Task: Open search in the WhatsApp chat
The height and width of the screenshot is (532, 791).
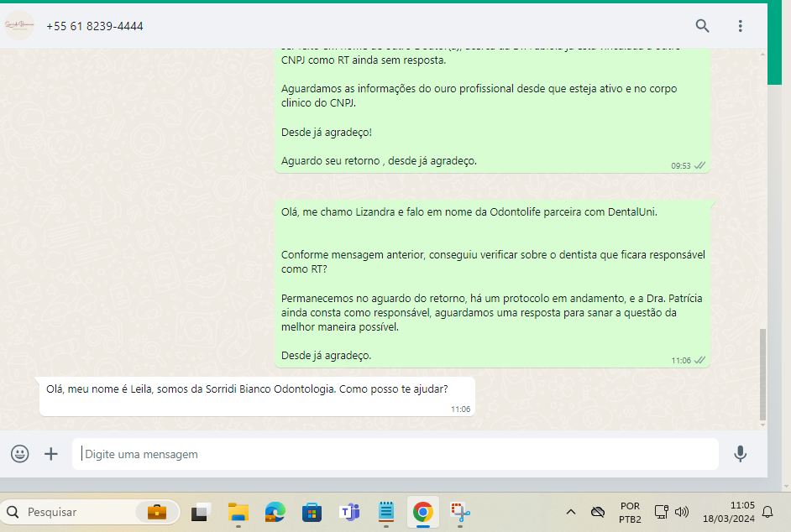Action: coord(702,26)
